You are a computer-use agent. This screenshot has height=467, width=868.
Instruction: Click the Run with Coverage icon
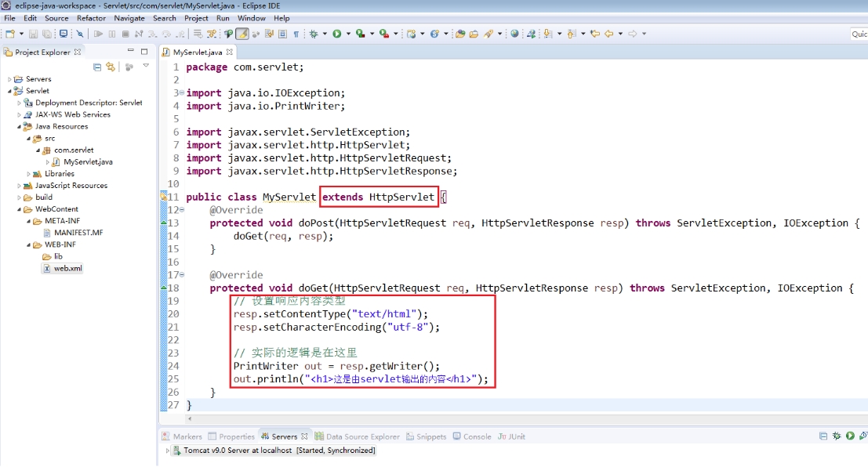click(361, 34)
